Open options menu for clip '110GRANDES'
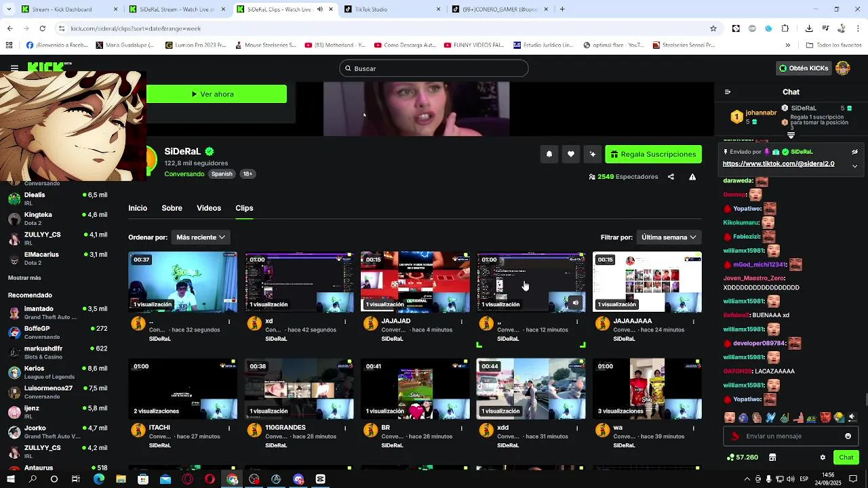Viewport: 868px width, 488px height. coord(345,428)
